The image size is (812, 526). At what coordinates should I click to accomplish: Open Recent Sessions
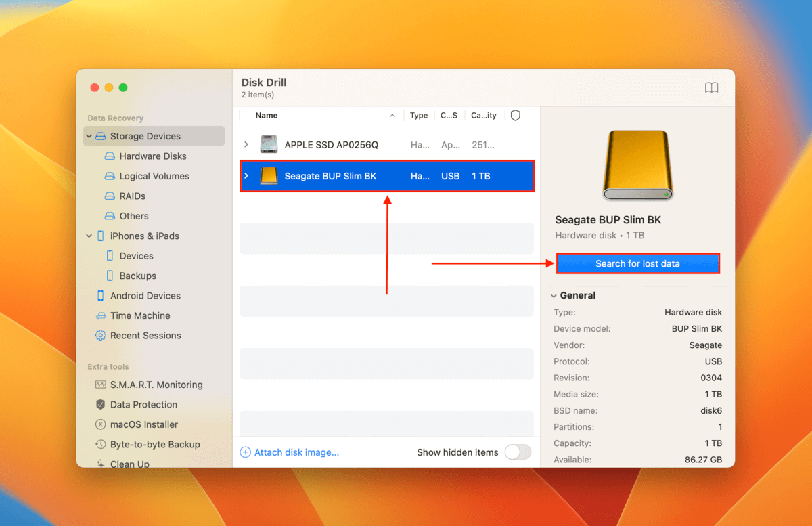(145, 336)
